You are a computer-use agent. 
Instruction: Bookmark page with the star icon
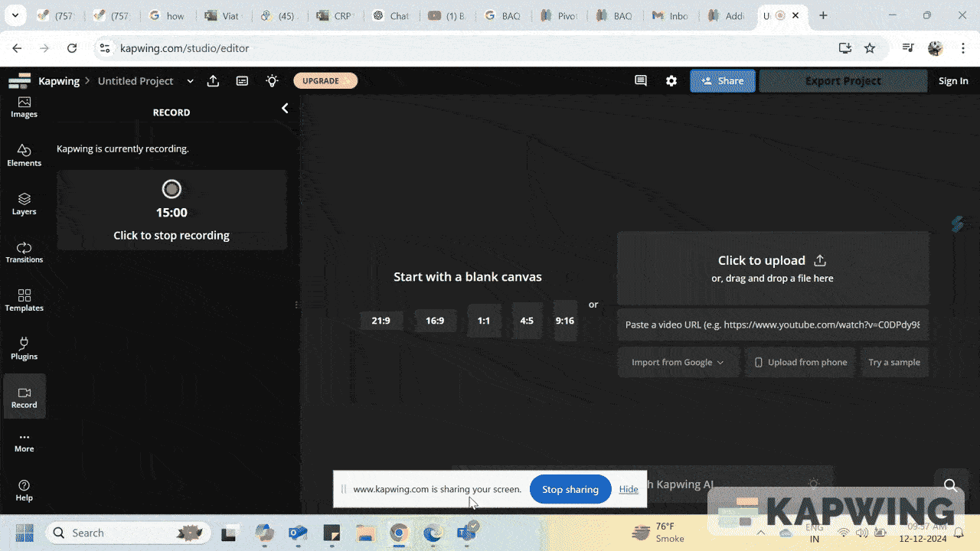[870, 47]
